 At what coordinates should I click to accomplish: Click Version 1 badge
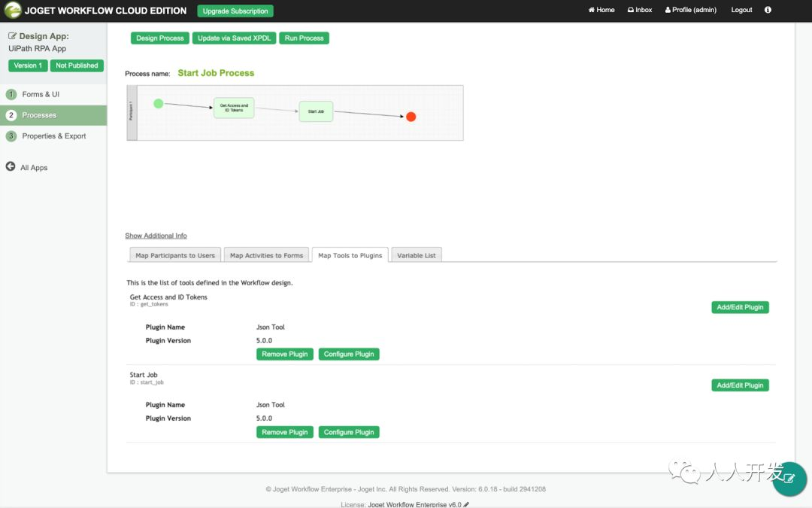(28, 65)
